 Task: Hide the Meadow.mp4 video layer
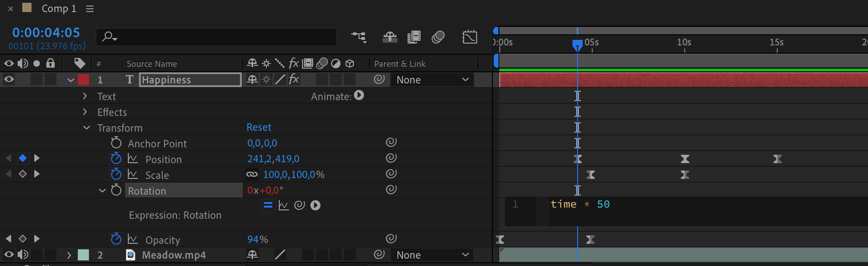click(x=9, y=254)
